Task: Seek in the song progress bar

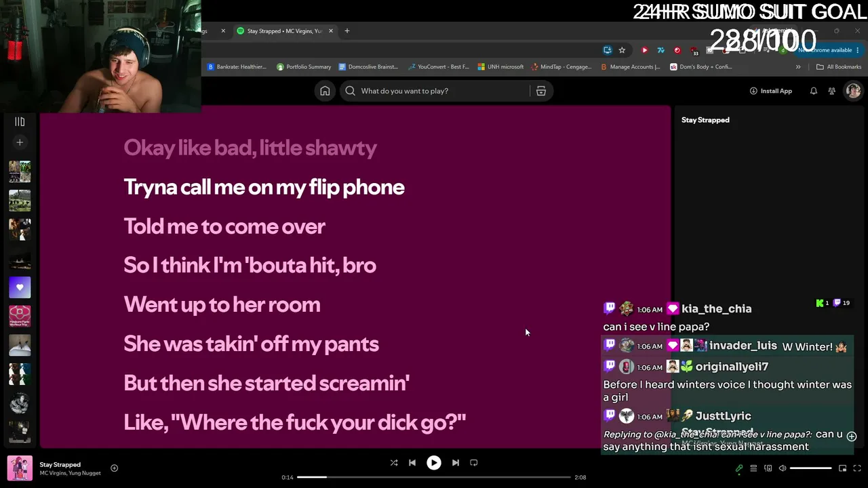Action: [434, 477]
